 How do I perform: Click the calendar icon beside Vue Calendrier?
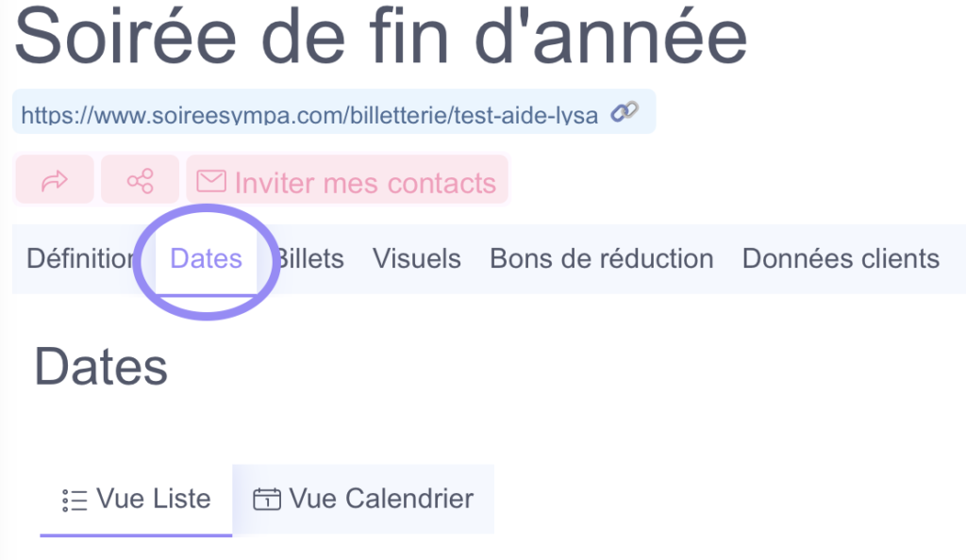(267, 499)
